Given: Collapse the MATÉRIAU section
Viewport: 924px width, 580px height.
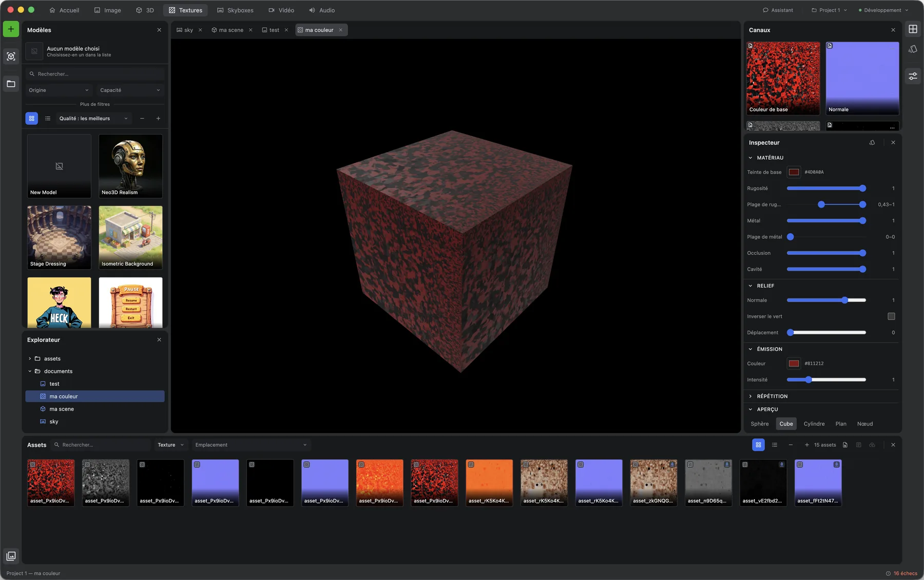Looking at the screenshot, I should [x=821, y=158].
